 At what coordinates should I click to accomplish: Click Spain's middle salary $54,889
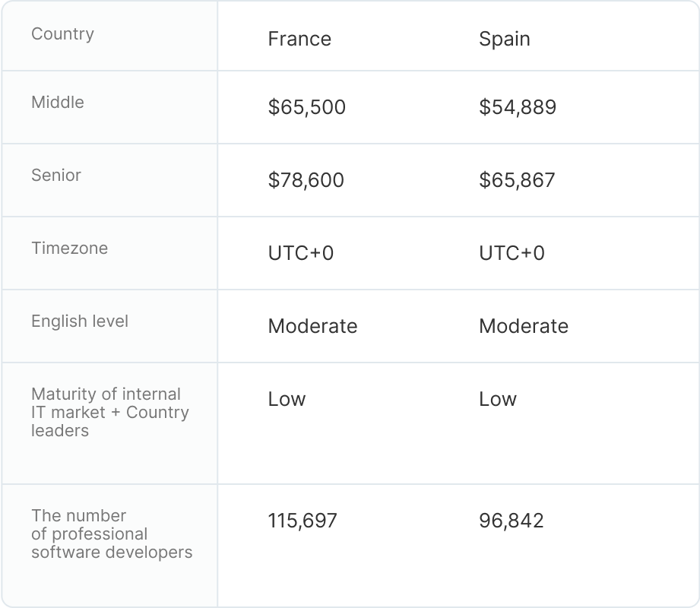(517, 107)
